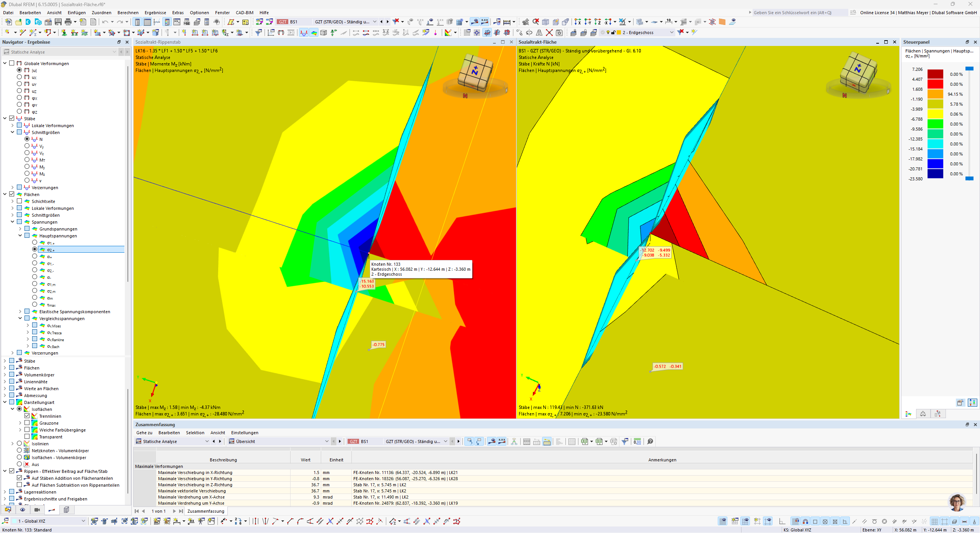Collapse the Hauptspannungen tree node
The width and height of the screenshot is (980, 533).
(20, 235)
